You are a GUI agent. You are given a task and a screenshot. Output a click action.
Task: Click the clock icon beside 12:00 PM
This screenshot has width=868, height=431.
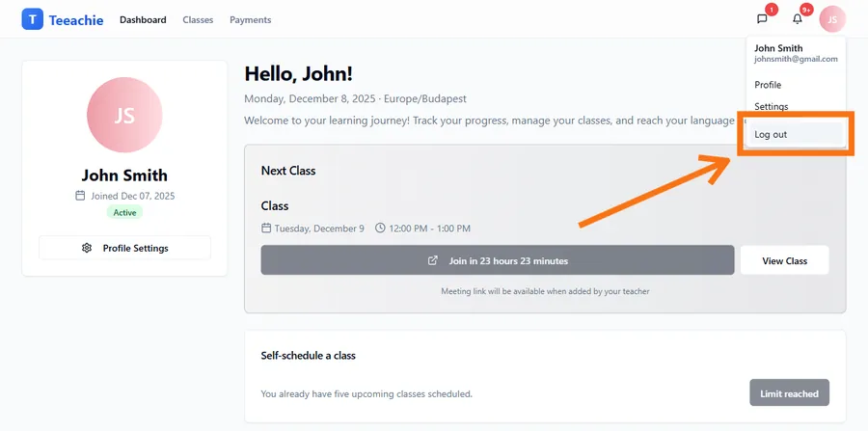380,229
